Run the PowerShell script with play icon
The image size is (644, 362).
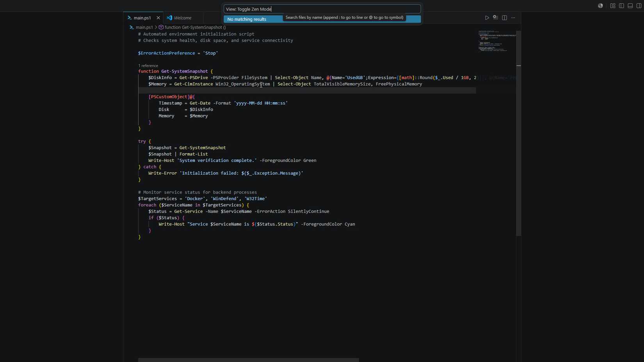pyautogui.click(x=487, y=18)
